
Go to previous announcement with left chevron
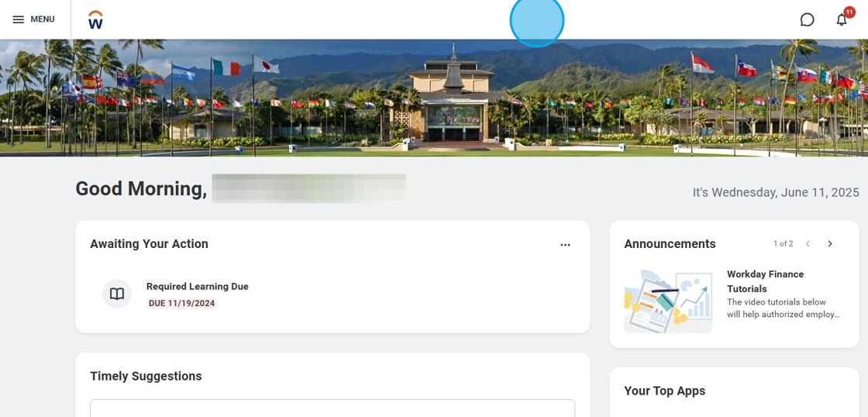coord(808,243)
